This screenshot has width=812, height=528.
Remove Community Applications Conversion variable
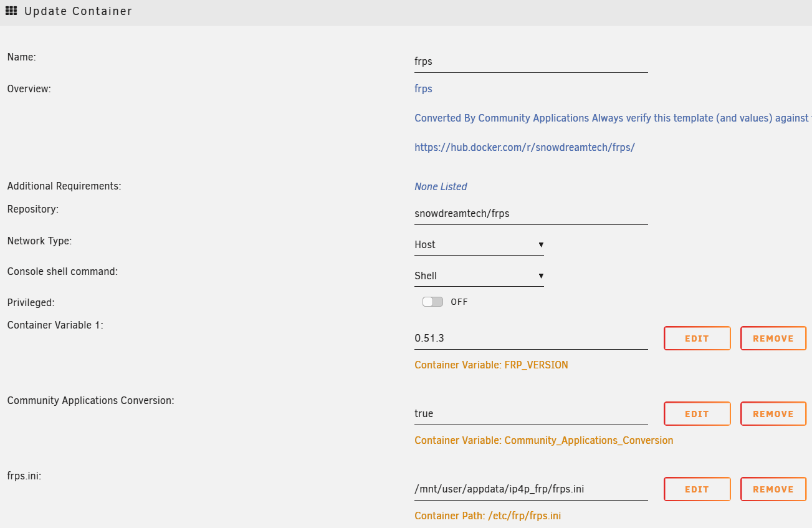coord(773,414)
